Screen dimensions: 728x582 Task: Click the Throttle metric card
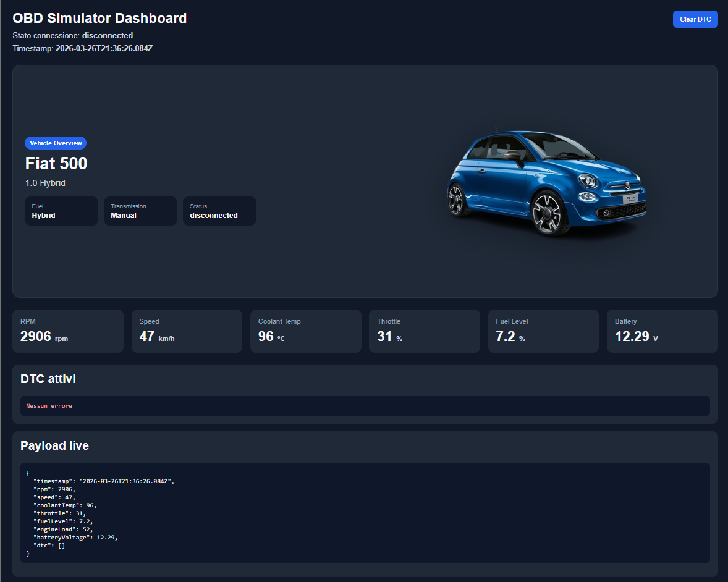pyautogui.click(x=424, y=331)
